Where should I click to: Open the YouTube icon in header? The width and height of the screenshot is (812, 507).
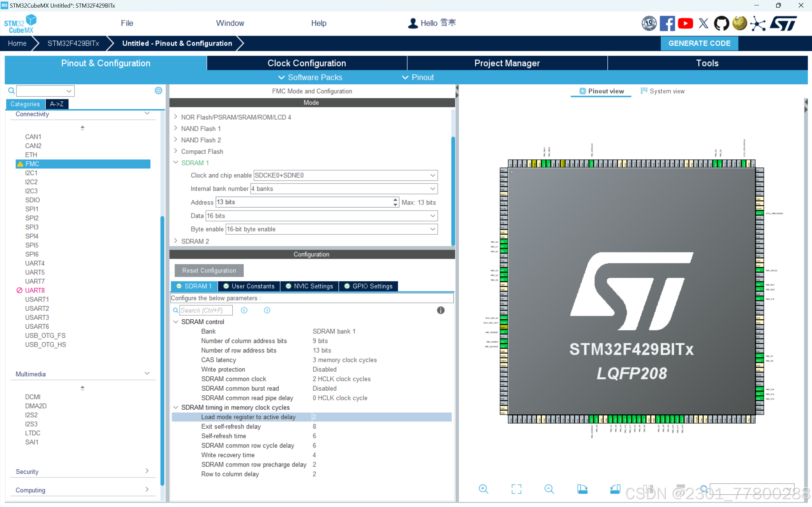[x=685, y=23]
